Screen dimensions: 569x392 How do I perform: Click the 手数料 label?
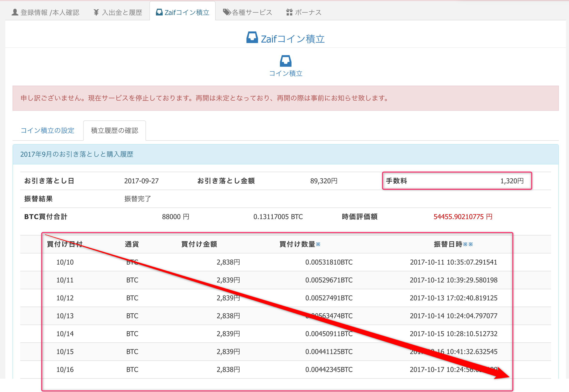pyautogui.click(x=396, y=181)
